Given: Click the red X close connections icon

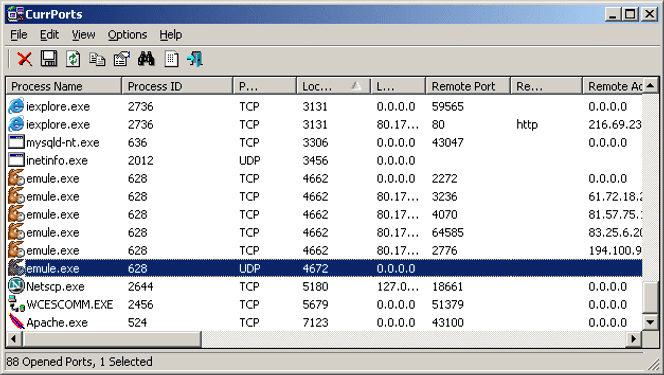Looking at the screenshot, I should (25, 59).
